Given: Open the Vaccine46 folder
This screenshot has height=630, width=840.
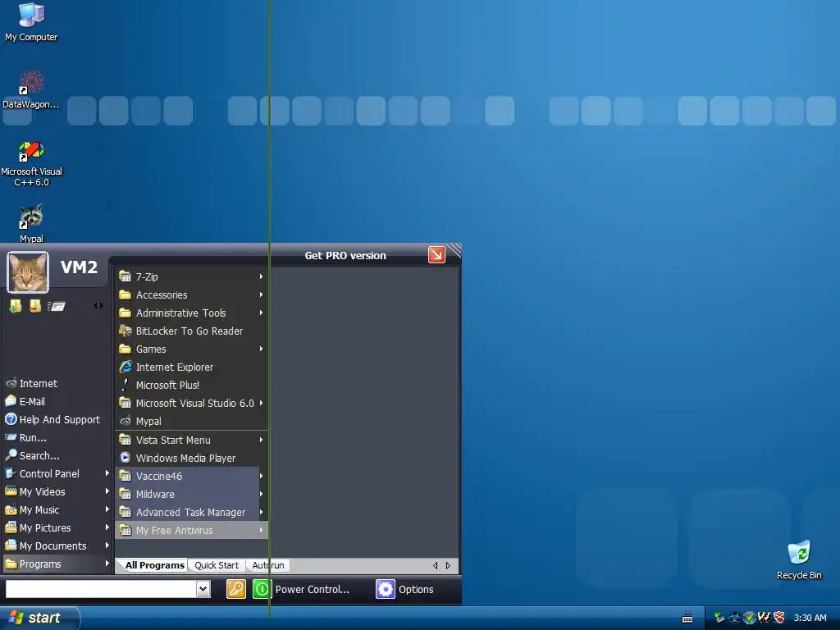Looking at the screenshot, I should 191,476.
